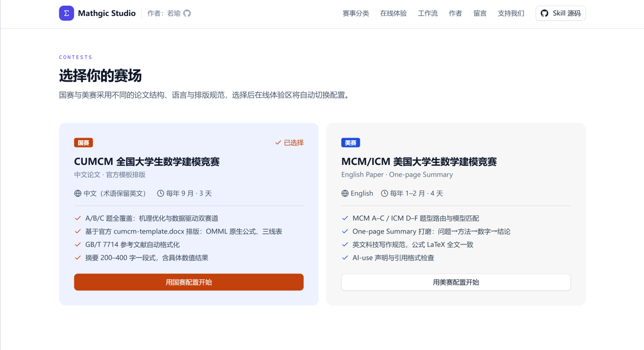Click the orange 国赛 badge
The image size is (644, 350).
[x=83, y=143]
